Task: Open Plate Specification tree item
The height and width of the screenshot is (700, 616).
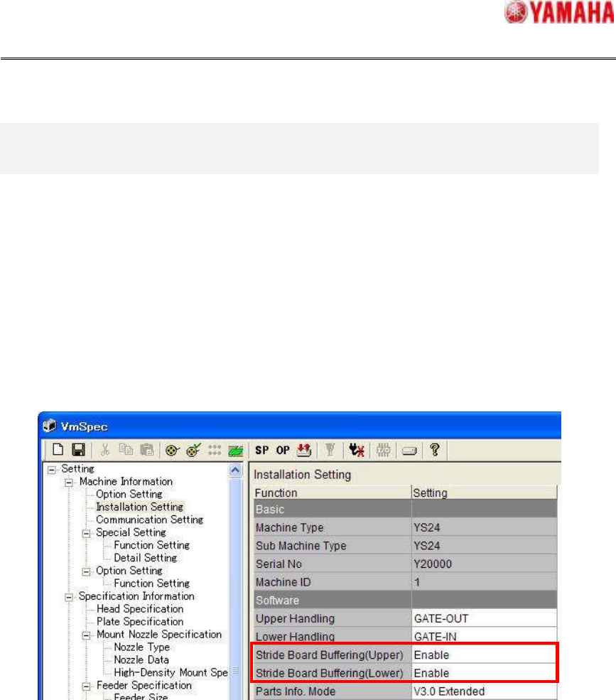Action: [140, 621]
